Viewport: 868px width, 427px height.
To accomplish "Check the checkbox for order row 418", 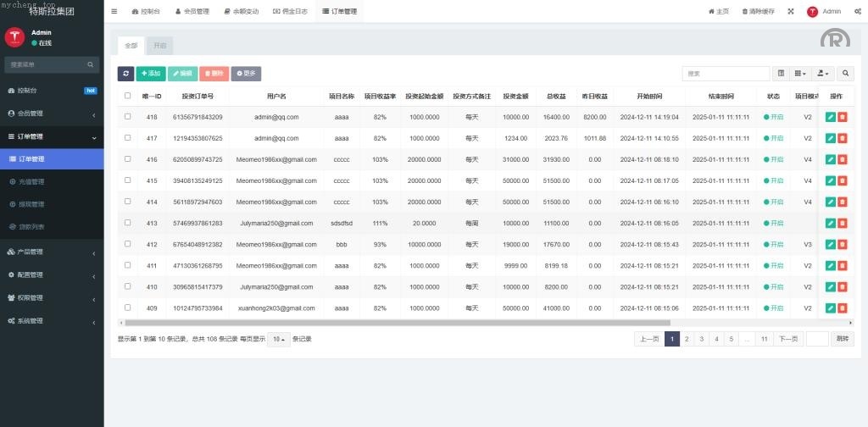I will tap(128, 117).
